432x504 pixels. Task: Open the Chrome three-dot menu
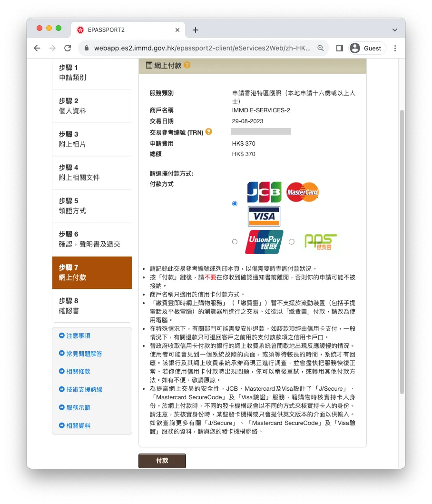pyautogui.click(x=395, y=48)
